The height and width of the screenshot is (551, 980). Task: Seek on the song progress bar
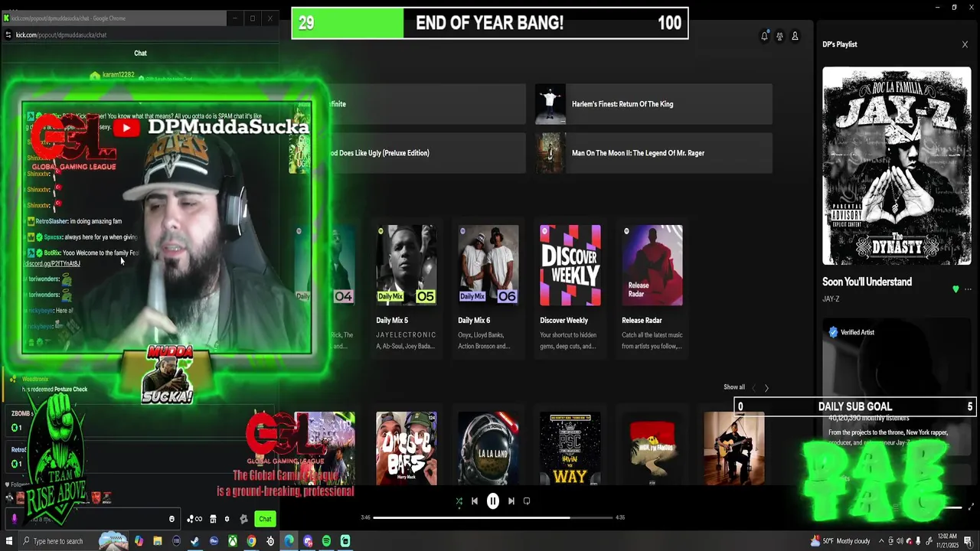point(493,517)
